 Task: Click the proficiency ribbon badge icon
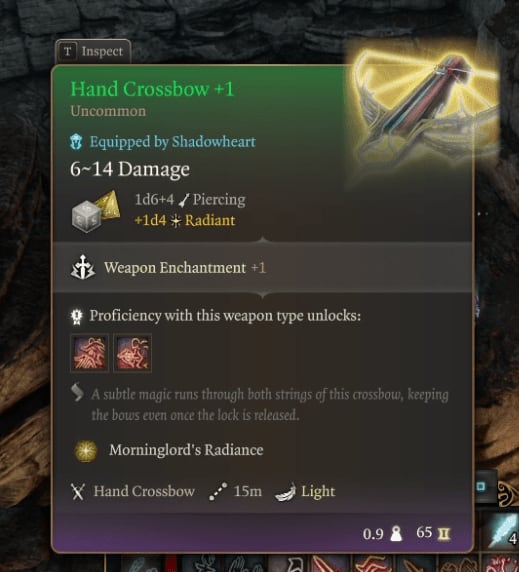pyautogui.click(x=77, y=316)
